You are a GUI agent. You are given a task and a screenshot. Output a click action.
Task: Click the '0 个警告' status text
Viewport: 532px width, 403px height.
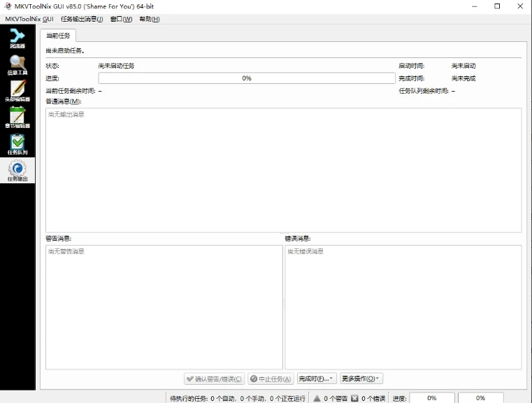point(336,398)
